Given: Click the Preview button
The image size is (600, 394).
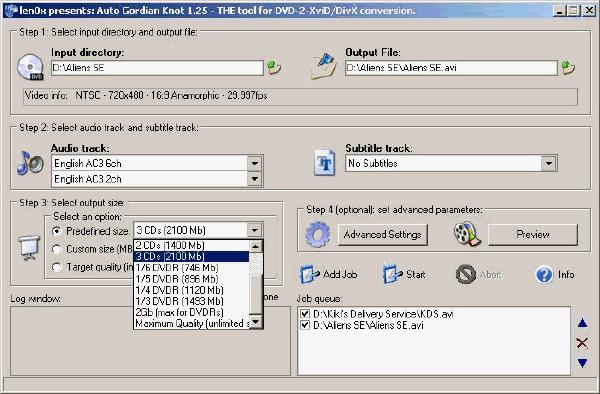Looking at the screenshot, I should (x=533, y=234).
